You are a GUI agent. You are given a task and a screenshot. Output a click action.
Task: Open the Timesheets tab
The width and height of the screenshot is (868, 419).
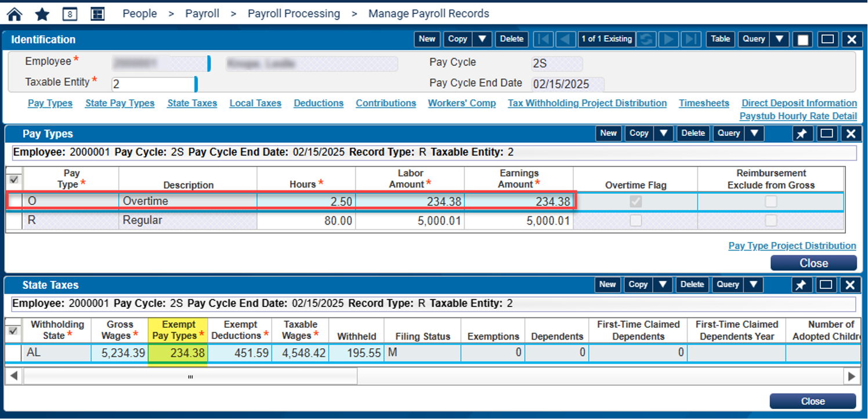703,103
